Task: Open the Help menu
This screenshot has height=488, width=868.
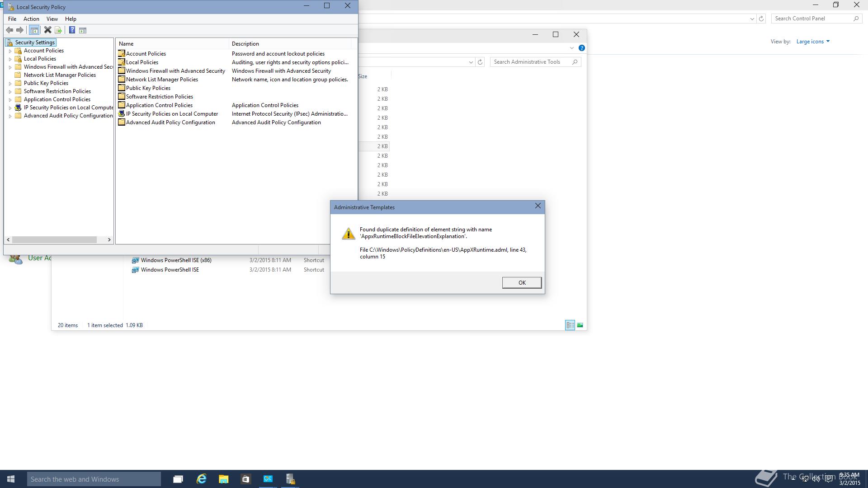Action: coord(71,19)
